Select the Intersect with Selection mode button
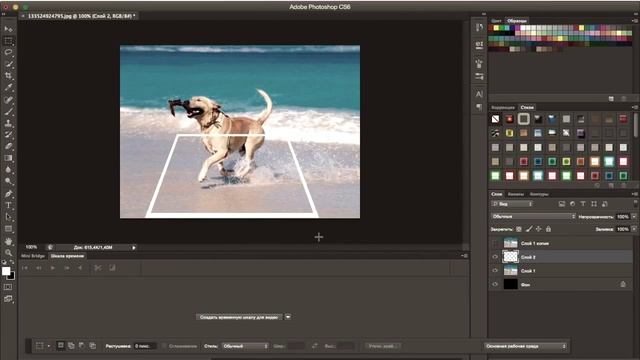 click(93, 346)
